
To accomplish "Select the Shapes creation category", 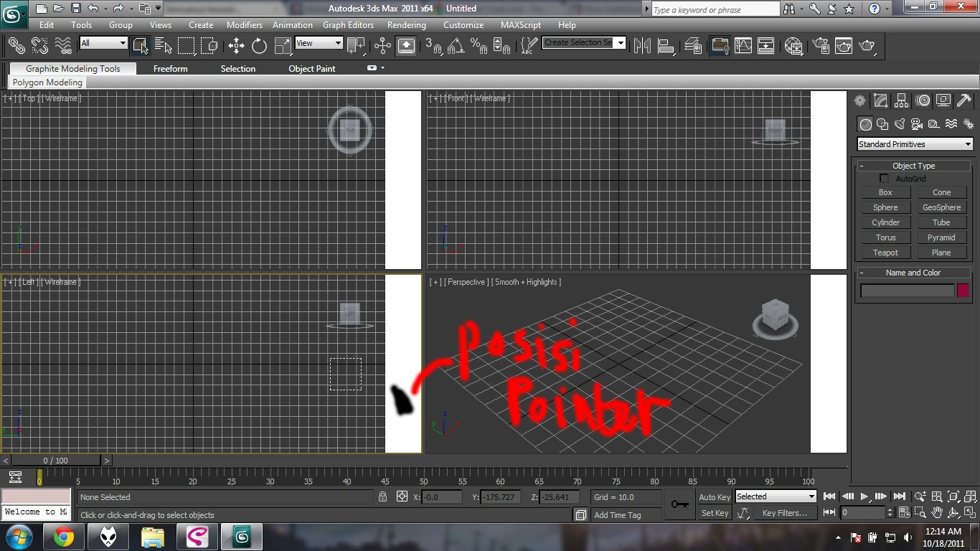I will (882, 124).
